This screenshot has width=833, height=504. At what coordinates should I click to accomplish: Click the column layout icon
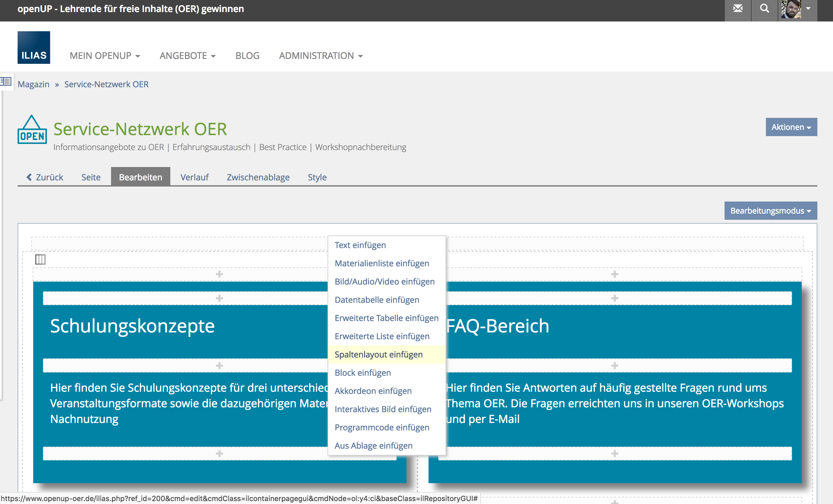pos(40,259)
